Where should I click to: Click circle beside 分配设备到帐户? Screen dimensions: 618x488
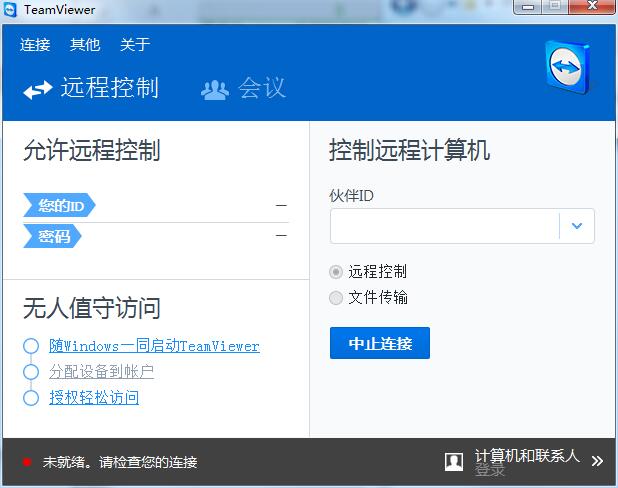31,372
